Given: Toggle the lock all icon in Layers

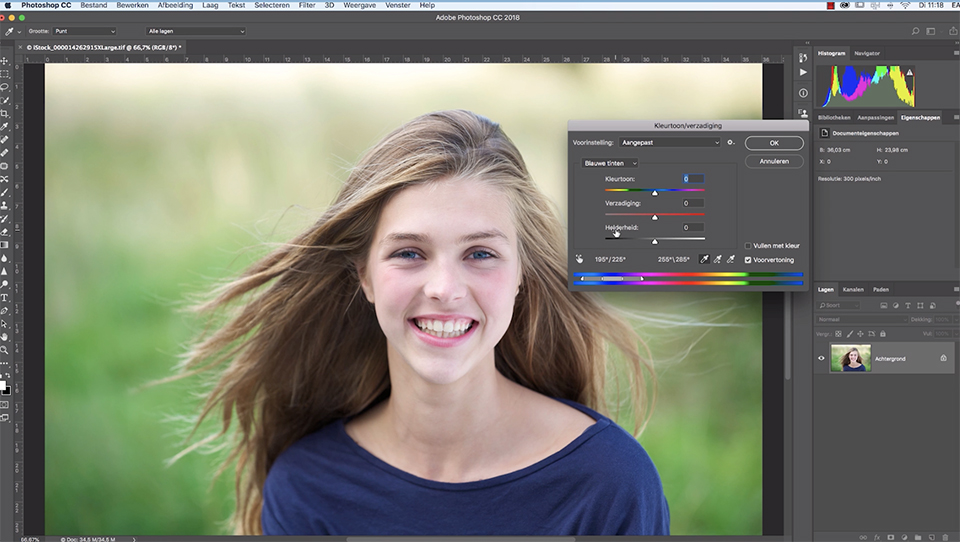Looking at the screenshot, I should coord(883,334).
